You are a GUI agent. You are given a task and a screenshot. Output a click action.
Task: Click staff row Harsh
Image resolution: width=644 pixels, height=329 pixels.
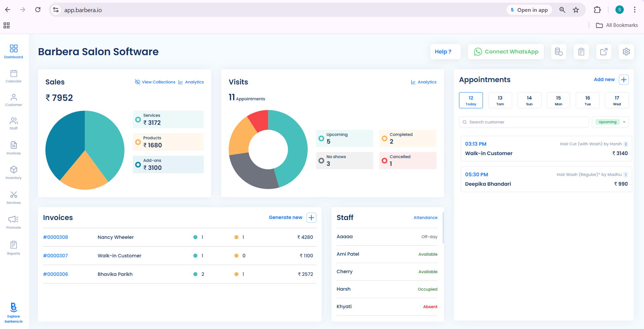[387, 289]
